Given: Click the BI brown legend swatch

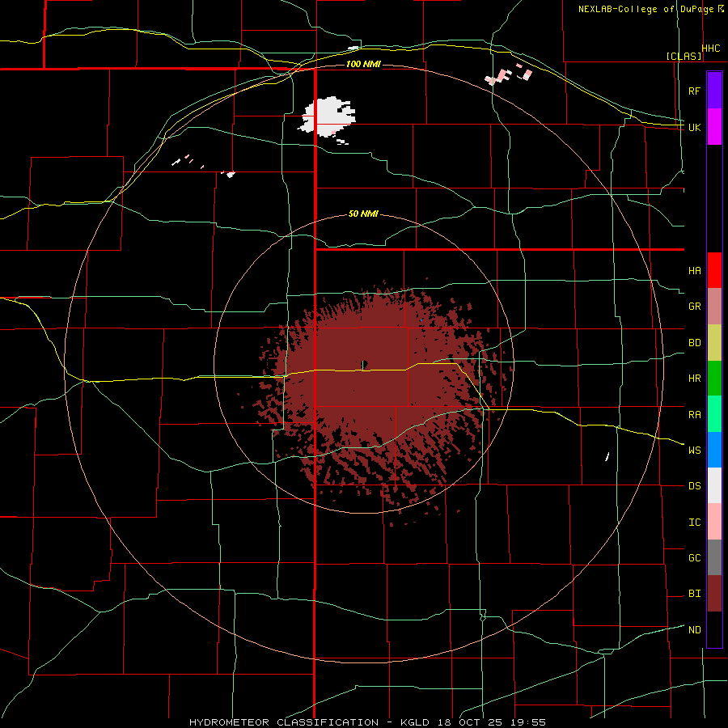Looking at the screenshot, I should pyautogui.click(x=714, y=594).
